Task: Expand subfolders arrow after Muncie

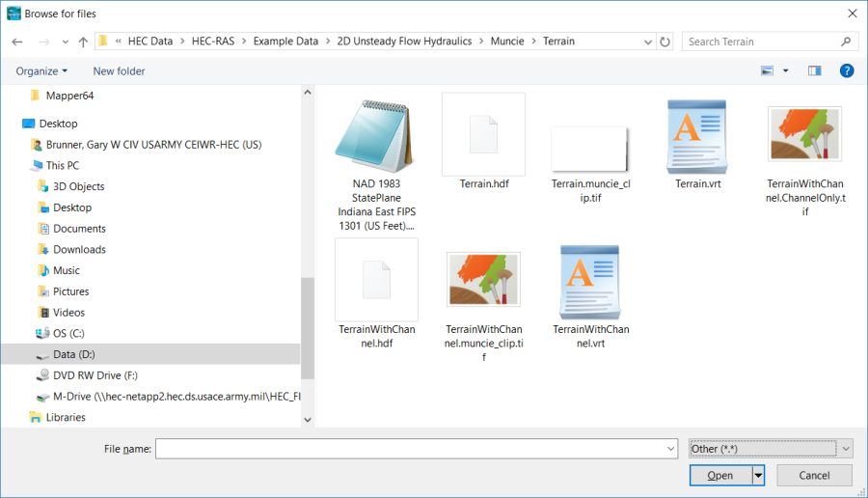Action: [x=534, y=41]
